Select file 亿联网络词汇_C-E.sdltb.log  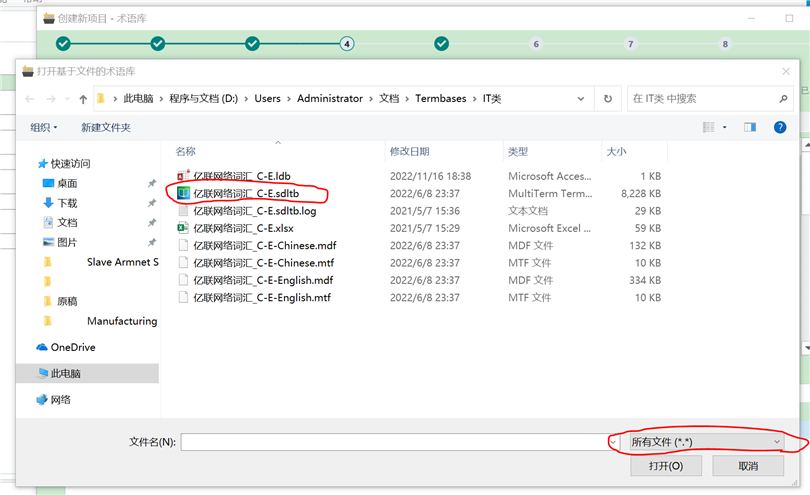coord(255,211)
